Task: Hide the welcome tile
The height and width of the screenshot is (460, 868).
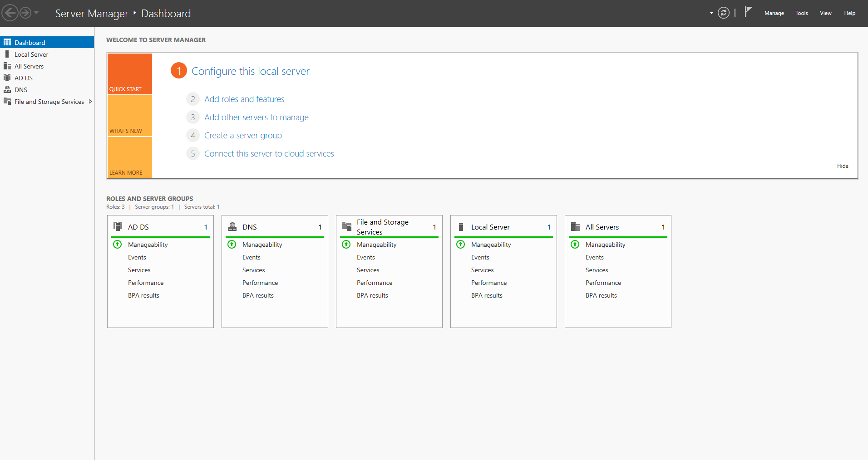Action: [x=843, y=166]
